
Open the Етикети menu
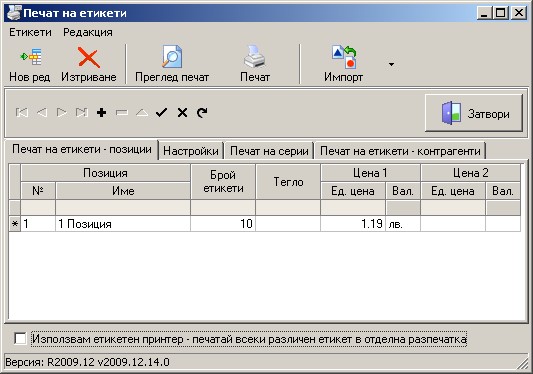[30, 32]
